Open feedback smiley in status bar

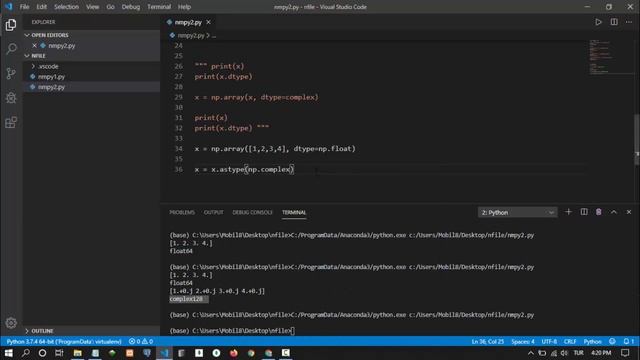pos(612,341)
